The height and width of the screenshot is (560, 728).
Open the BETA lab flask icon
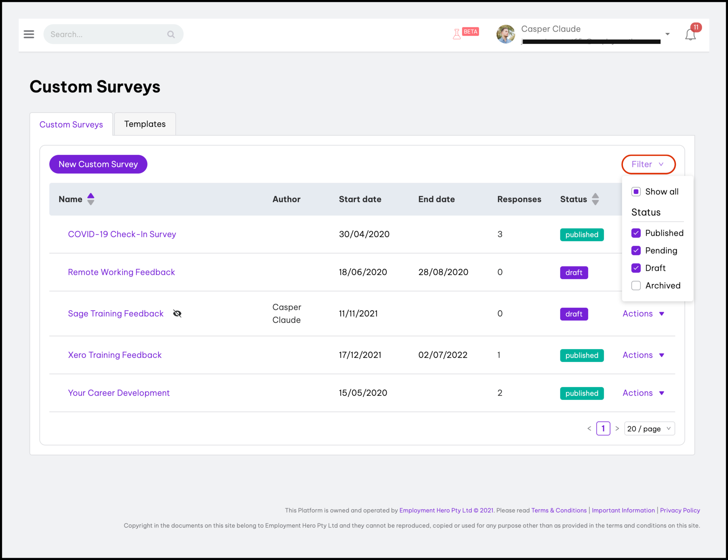click(457, 34)
